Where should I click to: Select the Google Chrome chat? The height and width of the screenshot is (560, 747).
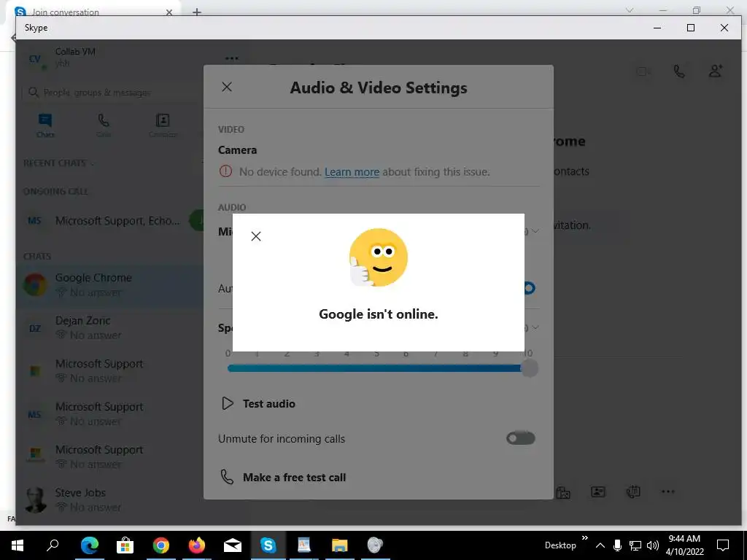[109, 285]
